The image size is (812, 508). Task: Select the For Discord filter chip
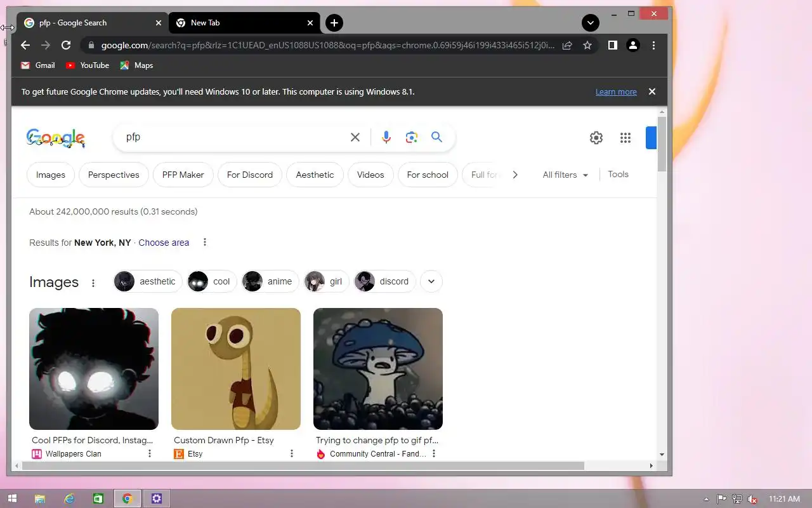pyautogui.click(x=250, y=175)
